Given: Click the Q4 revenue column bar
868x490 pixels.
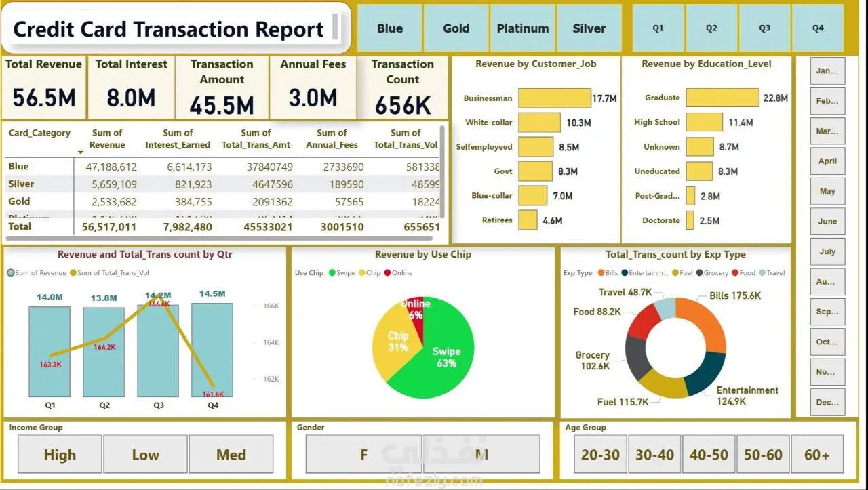Looking at the screenshot, I should point(212,350).
